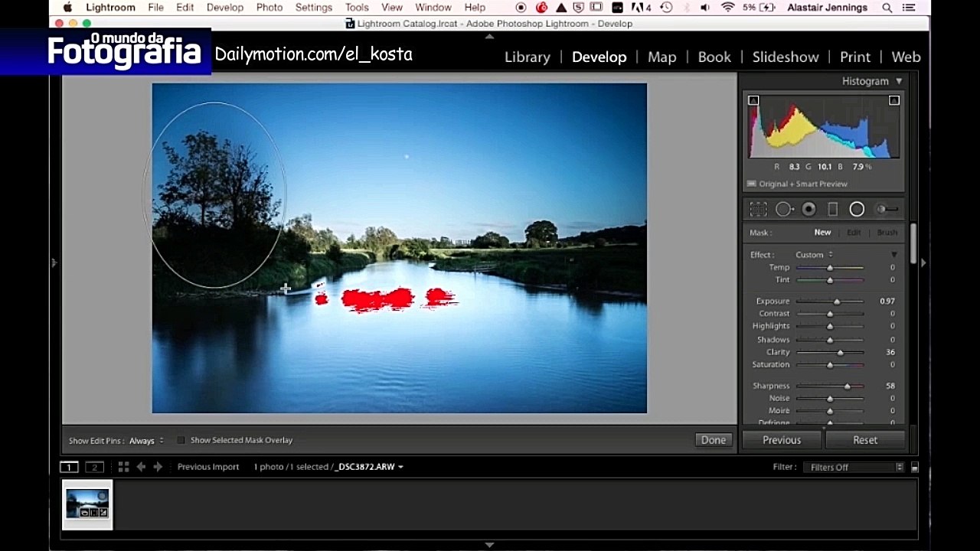Go back using the filmstrip left arrow

(141, 467)
